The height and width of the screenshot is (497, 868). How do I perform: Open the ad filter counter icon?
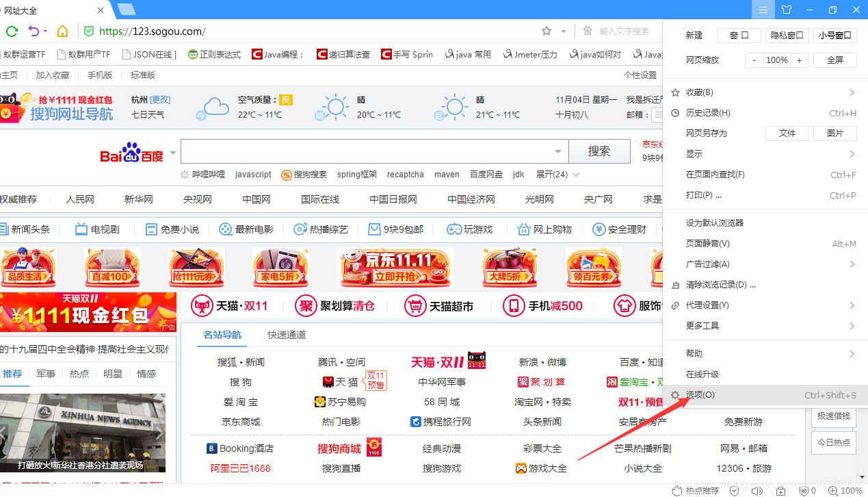(804, 490)
